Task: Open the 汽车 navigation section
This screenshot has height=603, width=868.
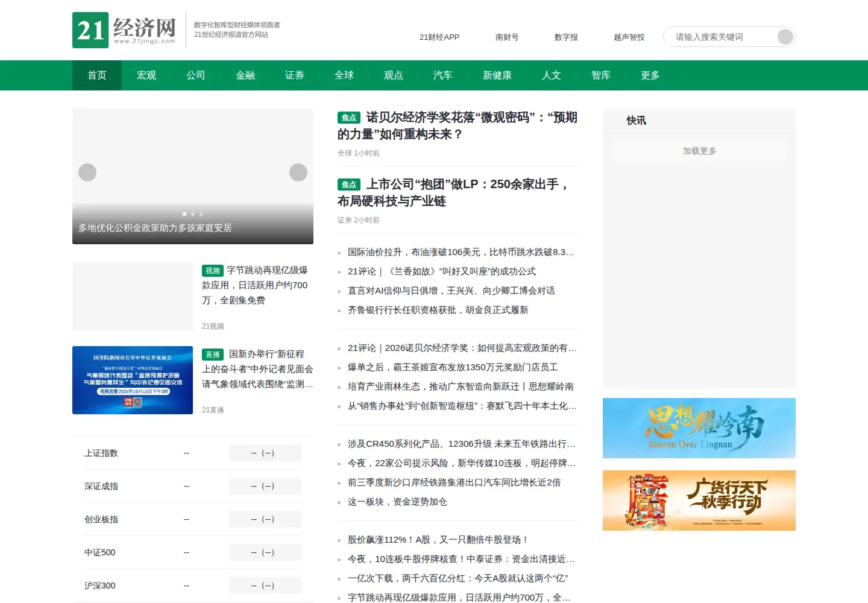Action: (x=443, y=75)
